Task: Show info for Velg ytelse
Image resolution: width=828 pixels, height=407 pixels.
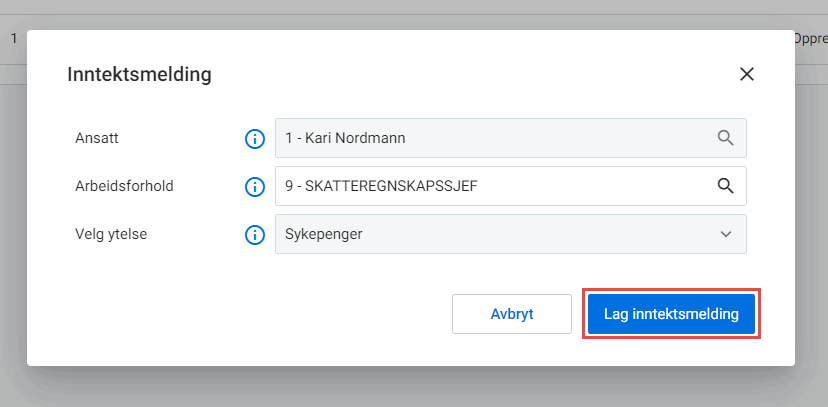Action: [255, 234]
